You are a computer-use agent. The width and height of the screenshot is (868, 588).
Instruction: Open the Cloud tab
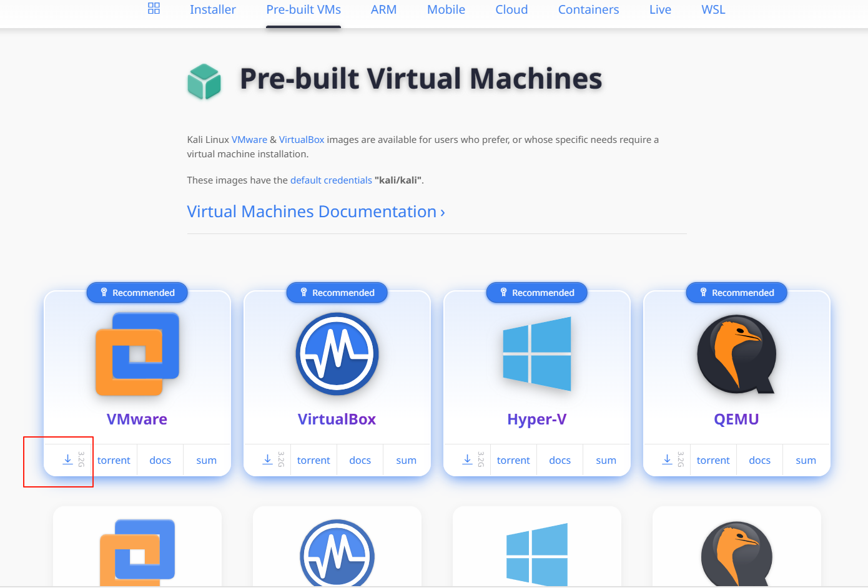[x=511, y=9]
